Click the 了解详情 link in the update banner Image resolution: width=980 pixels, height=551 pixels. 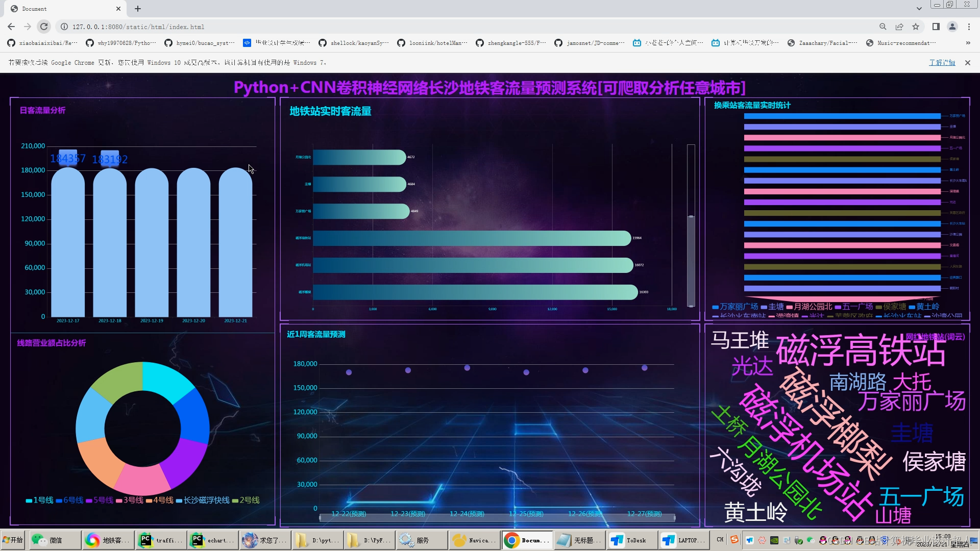[x=942, y=62]
